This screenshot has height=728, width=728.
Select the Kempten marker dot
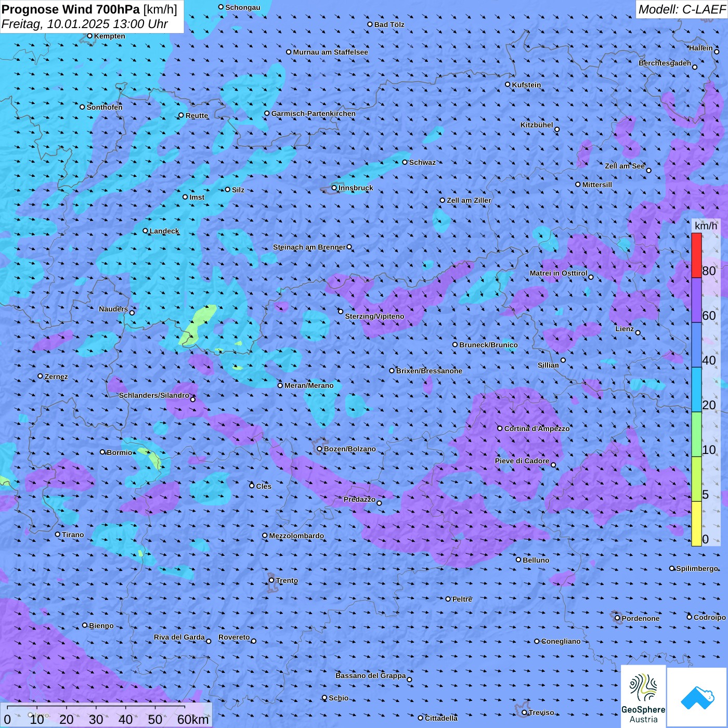89,36
